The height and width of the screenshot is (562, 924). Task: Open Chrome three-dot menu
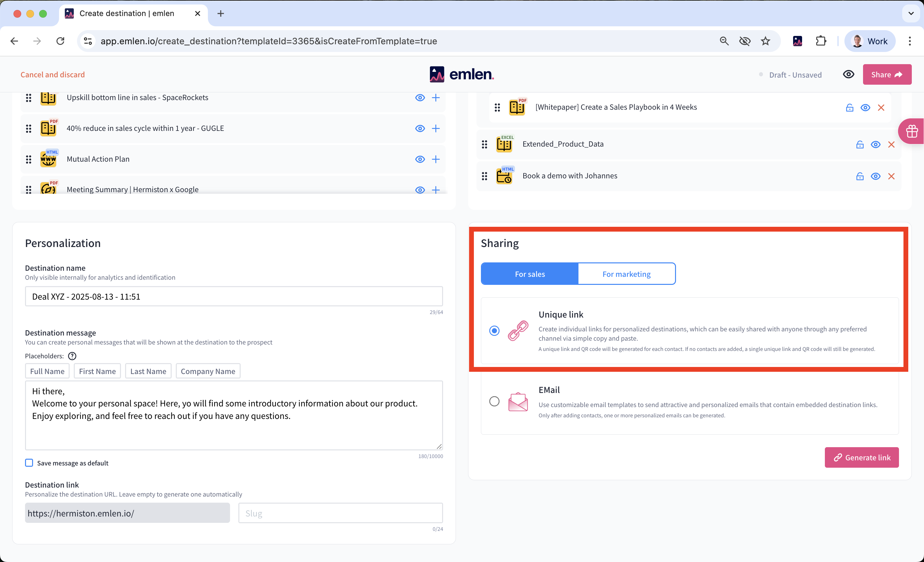[x=910, y=41]
